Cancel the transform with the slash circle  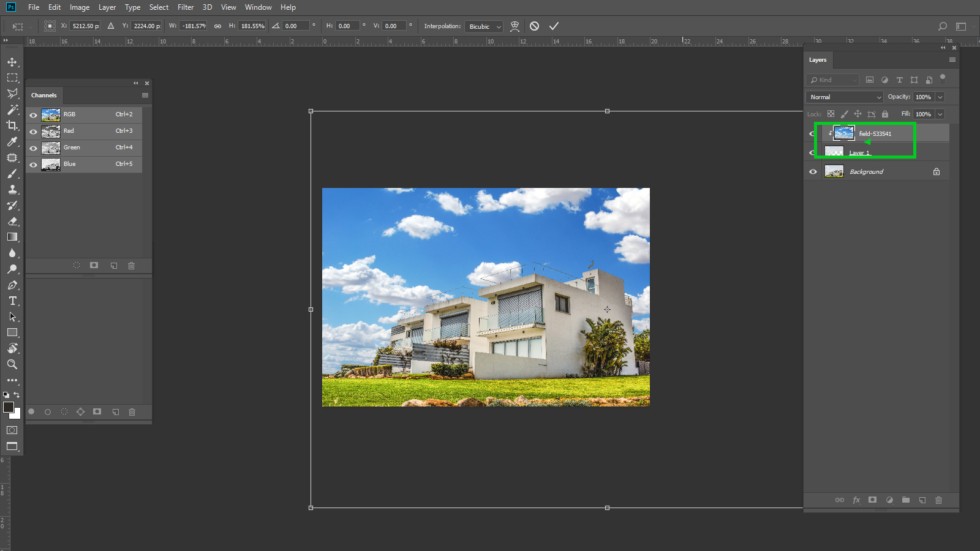pyautogui.click(x=534, y=26)
